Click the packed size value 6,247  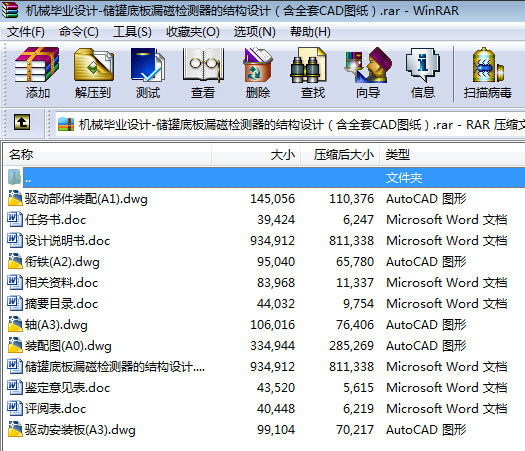(358, 220)
